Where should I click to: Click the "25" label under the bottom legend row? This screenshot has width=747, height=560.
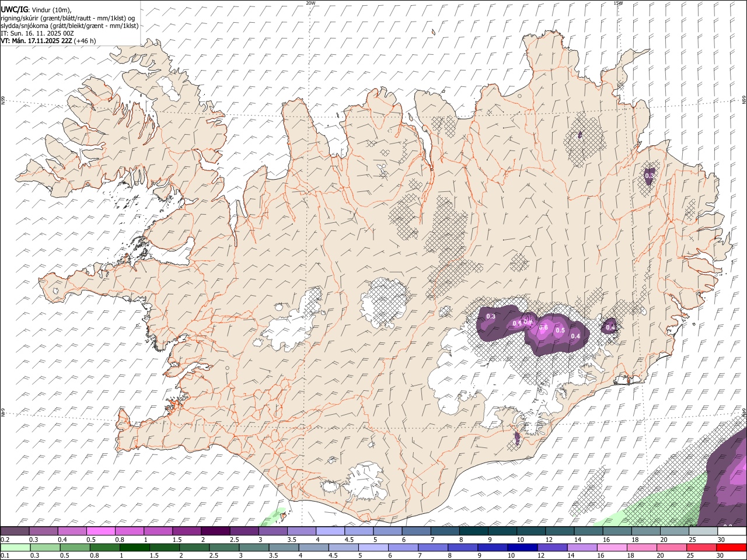690,556
